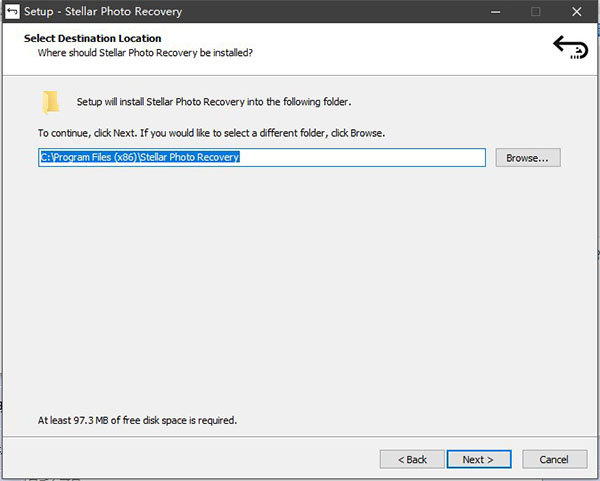Cancel the installation
The height and width of the screenshot is (481, 600).
click(x=554, y=459)
